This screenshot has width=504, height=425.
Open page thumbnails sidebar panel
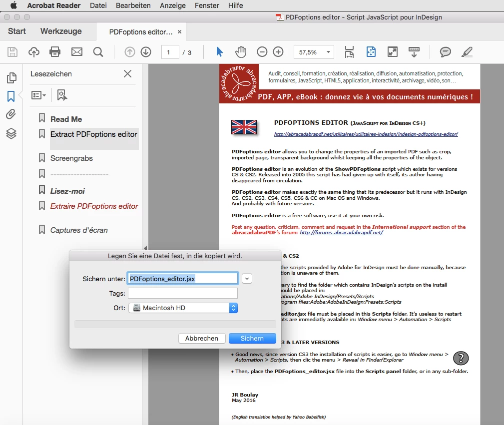pos(11,77)
